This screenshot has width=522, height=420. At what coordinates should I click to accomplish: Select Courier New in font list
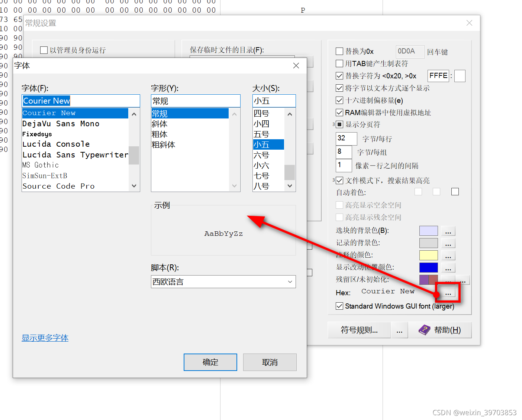coord(75,113)
